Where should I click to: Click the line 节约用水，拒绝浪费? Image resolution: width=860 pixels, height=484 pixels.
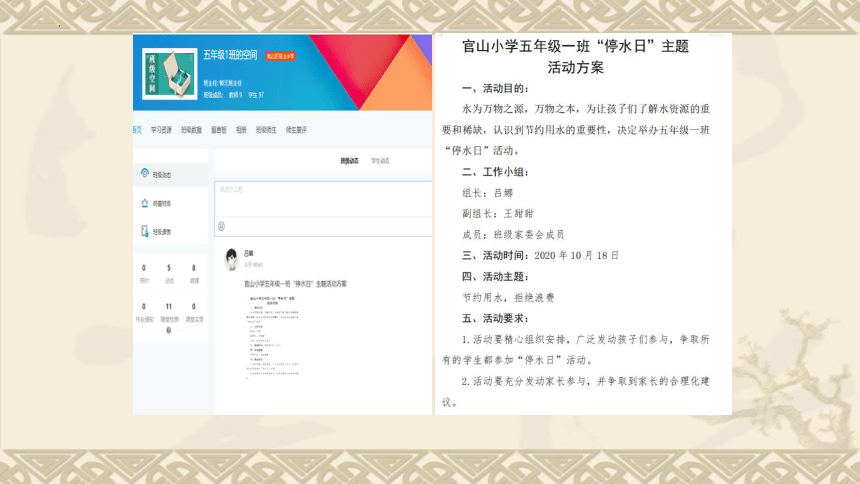click(x=508, y=297)
